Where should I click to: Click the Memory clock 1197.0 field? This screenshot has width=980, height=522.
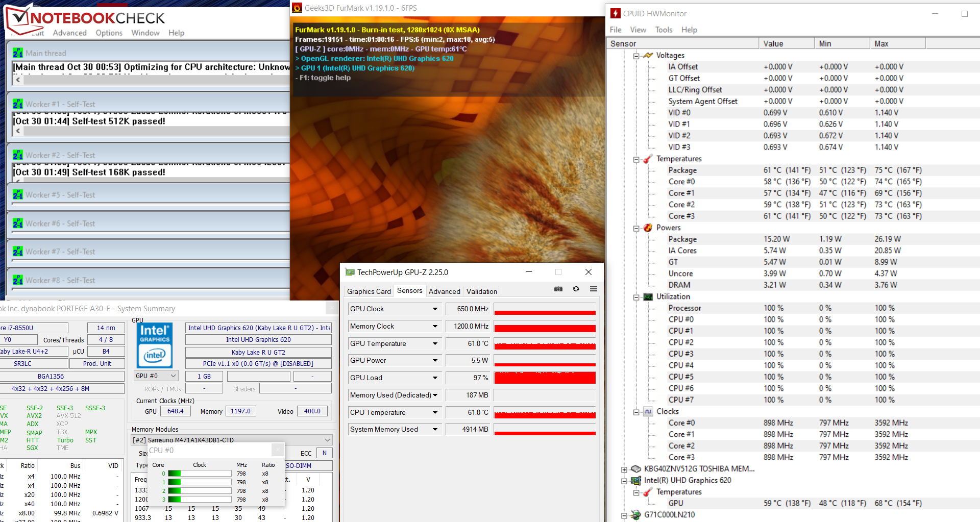[x=241, y=411]
